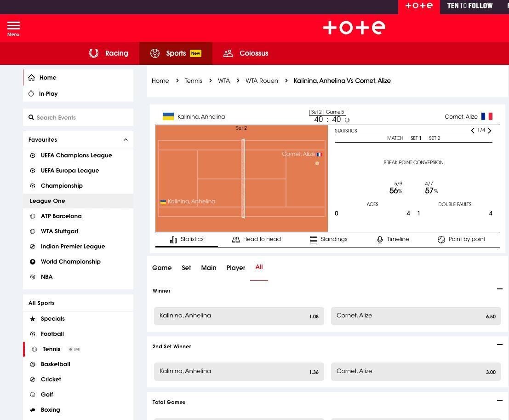Click the Standings table icon

click(314, 240)
